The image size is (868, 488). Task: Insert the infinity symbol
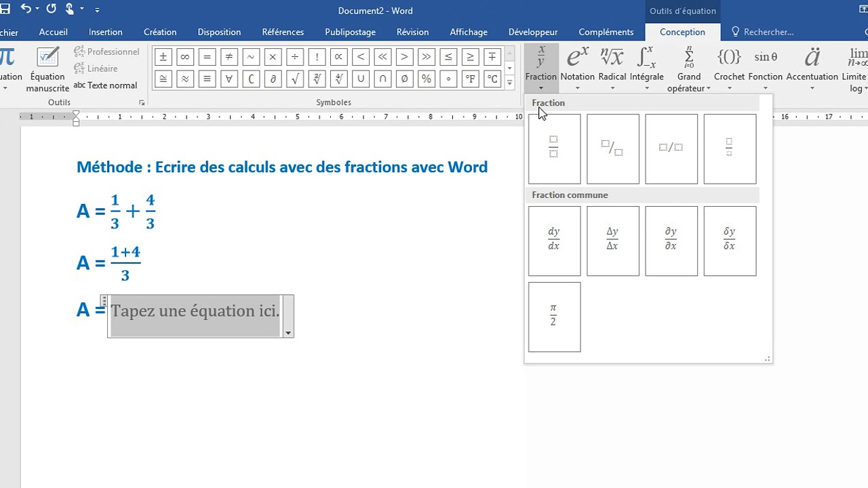185,57
